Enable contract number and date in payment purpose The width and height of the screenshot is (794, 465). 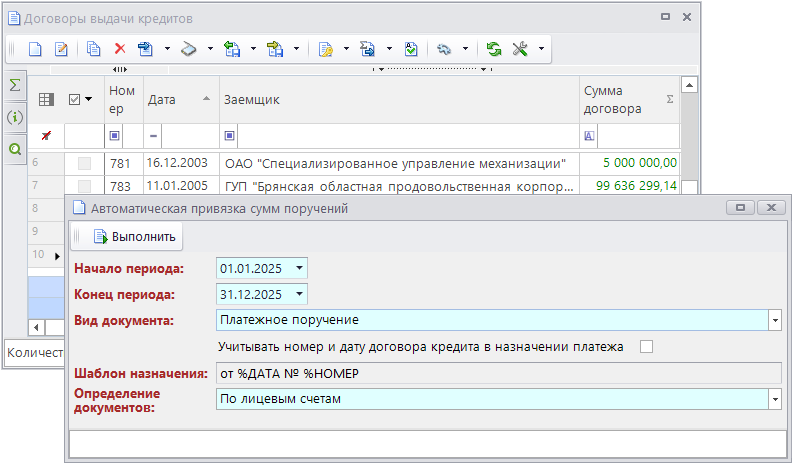646,347
